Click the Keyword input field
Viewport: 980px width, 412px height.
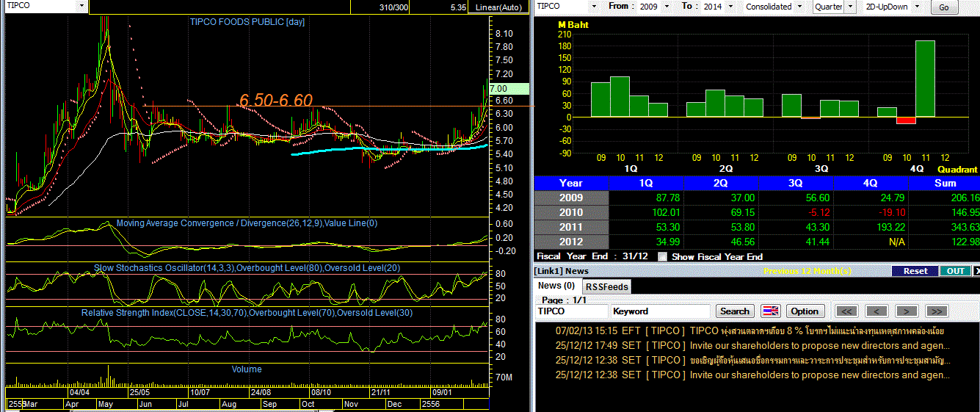point(661,311)
